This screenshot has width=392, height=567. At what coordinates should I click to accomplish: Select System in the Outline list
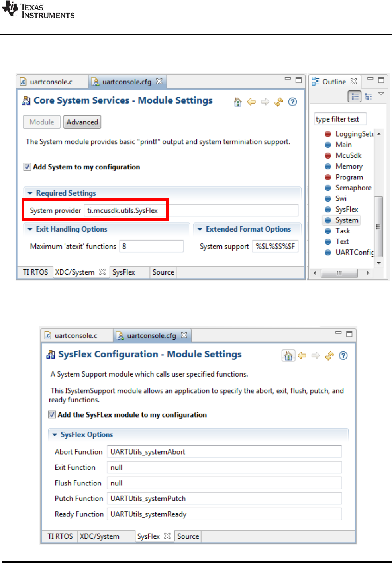342,220
